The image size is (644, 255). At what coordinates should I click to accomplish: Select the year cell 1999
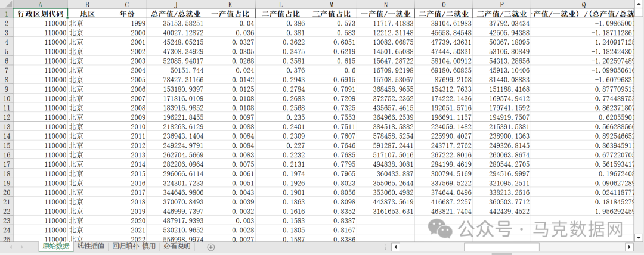[126, 23]
